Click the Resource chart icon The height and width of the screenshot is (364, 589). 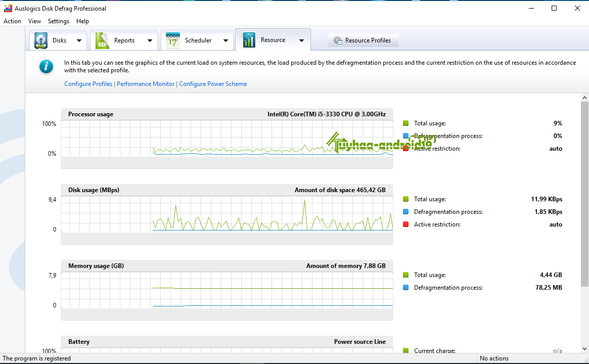249,40
